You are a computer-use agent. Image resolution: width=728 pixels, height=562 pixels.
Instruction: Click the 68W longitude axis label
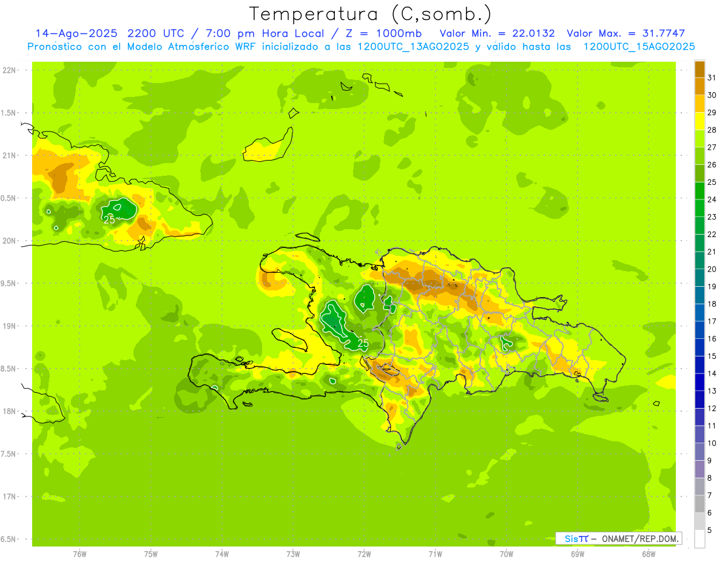click(649, 554)
